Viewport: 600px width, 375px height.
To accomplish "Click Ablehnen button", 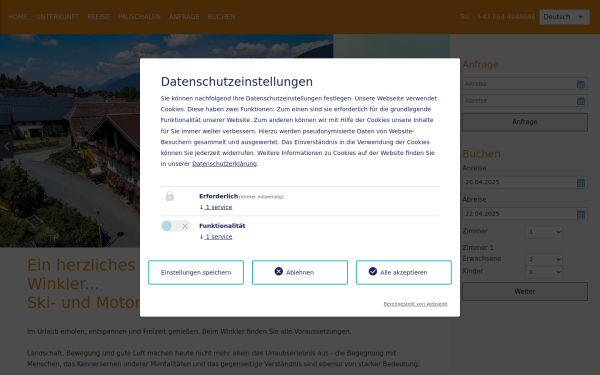I will [300, 272].
